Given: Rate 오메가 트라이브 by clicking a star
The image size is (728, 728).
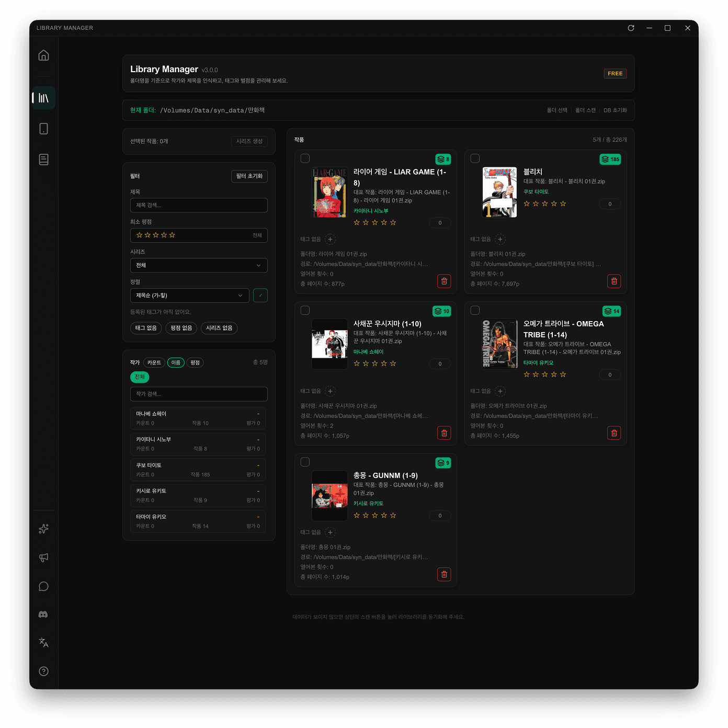Looking at the screenshot, I should pos(544,374).
